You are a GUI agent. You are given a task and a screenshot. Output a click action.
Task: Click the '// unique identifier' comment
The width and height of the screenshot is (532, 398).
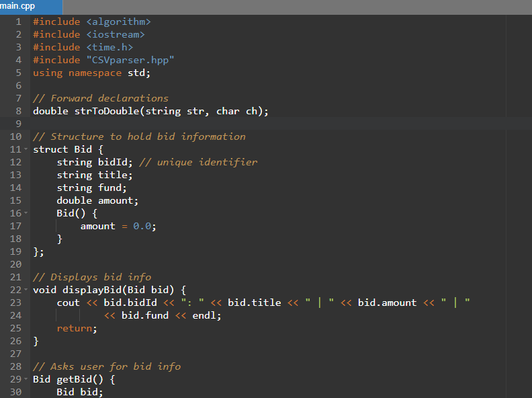coord(198,162)
